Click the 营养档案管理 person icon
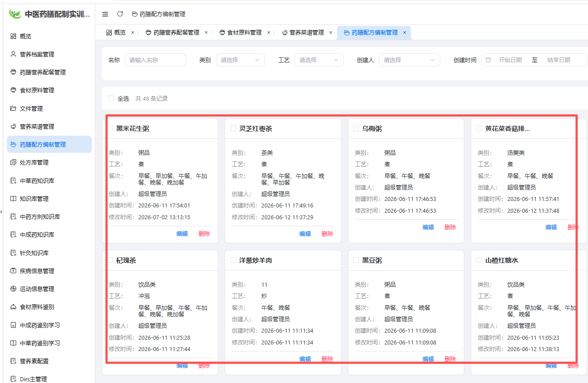 point(13,54)
